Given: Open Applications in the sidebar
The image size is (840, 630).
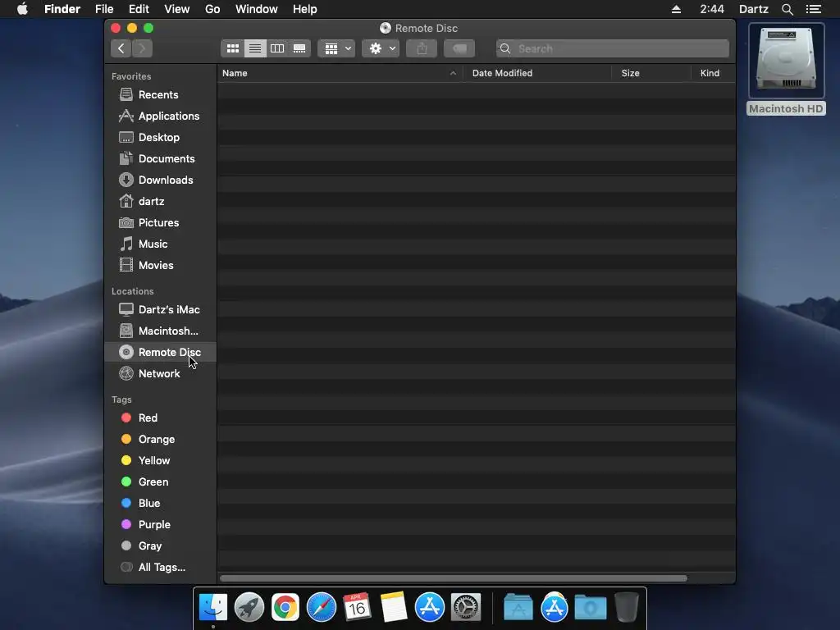Looking at the screenshot, I should click(160, 116).
